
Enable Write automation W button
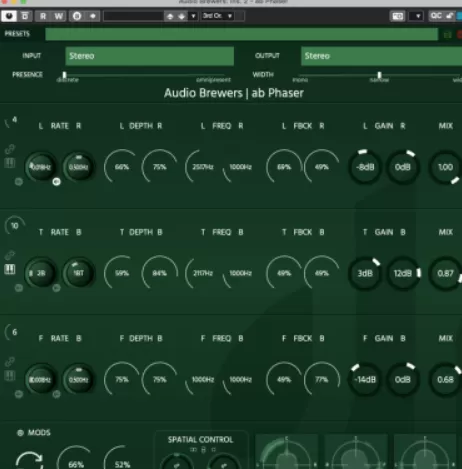pyautogui.click(x=59, y=16)
